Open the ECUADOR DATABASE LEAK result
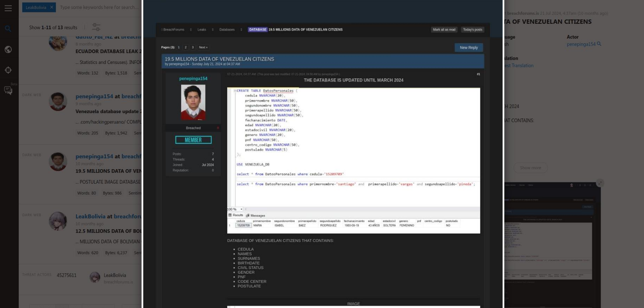This screenshot has height=308, width=644. click(109, 51)
